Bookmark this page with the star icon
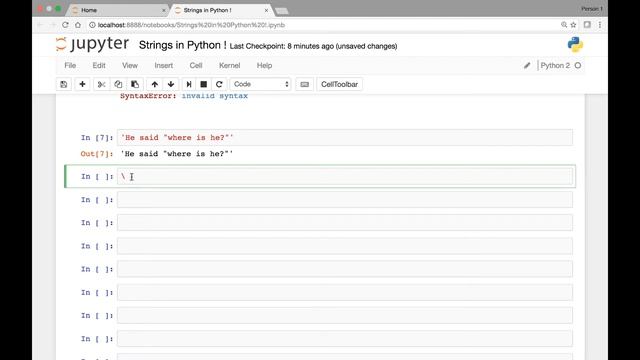640x360 pixels. [x=573, y=25]
